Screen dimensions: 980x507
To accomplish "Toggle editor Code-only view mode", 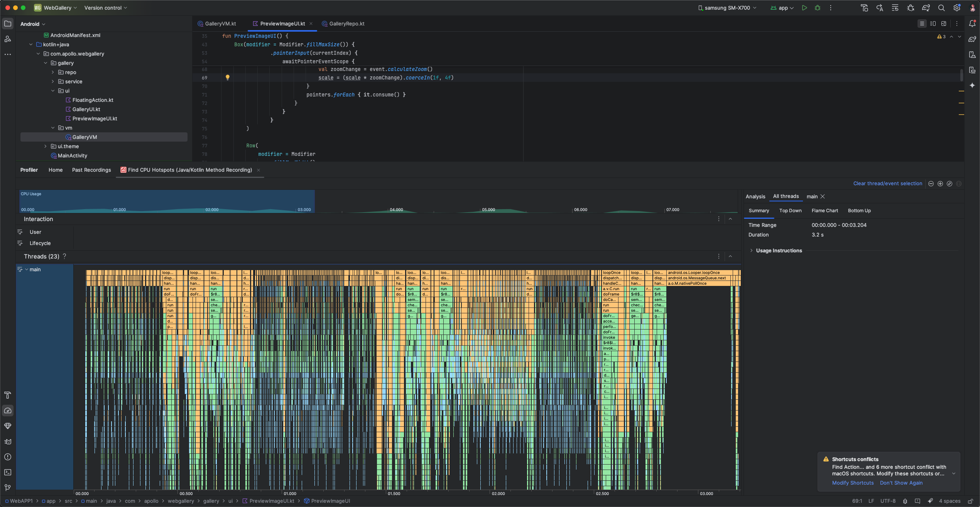I will tap(922, 24).
